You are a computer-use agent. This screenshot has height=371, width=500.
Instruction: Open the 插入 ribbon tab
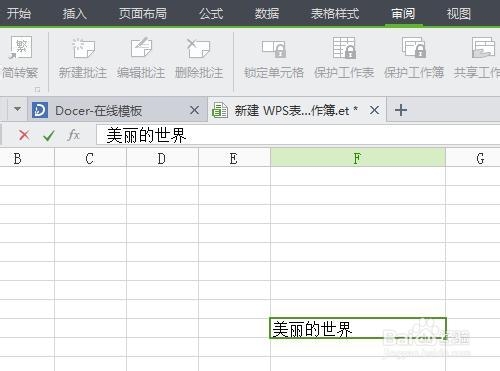pos(74,14)
